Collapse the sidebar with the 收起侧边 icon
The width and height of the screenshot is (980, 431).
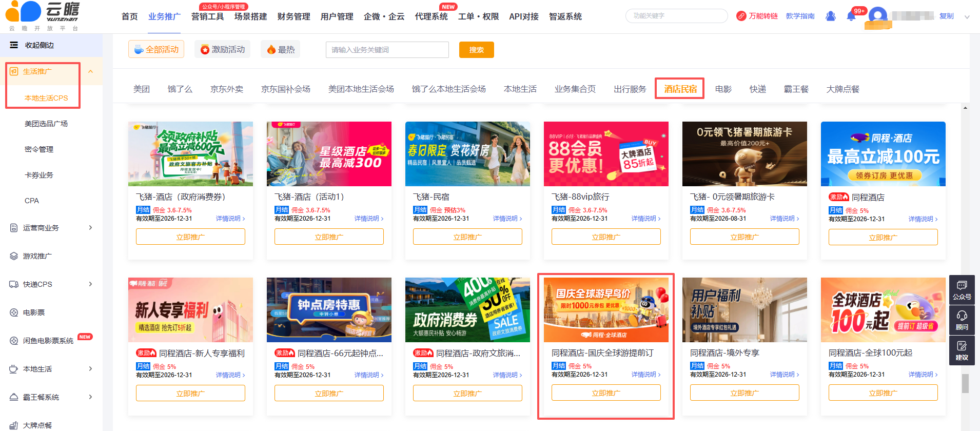(x=14, y=45)
